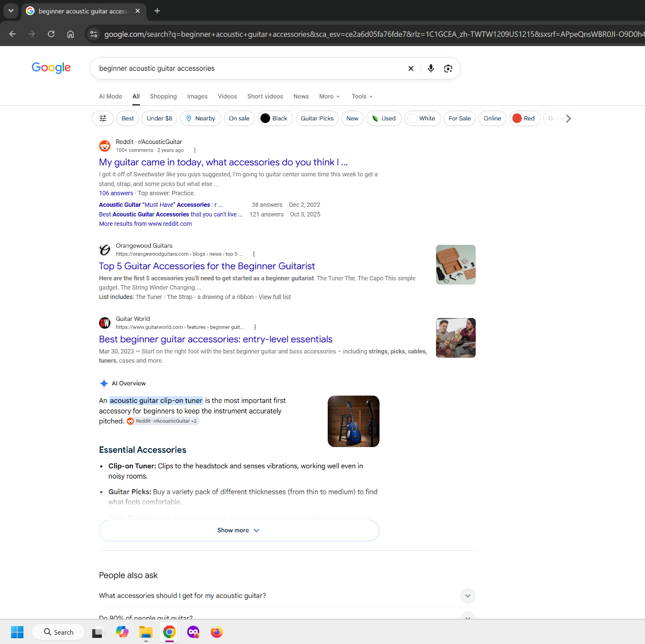Switch to the Videos tab
This screenshot has height=644, width=645.
coord(227,96)
